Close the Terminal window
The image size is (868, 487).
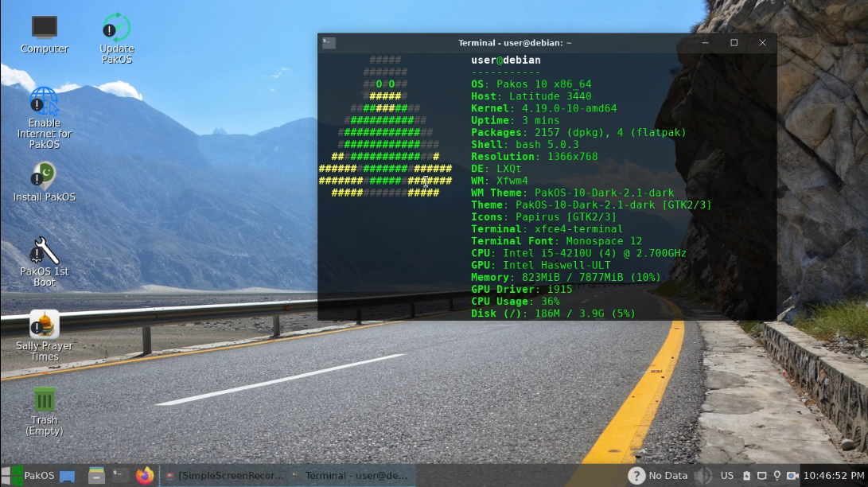tap(762, 43)
